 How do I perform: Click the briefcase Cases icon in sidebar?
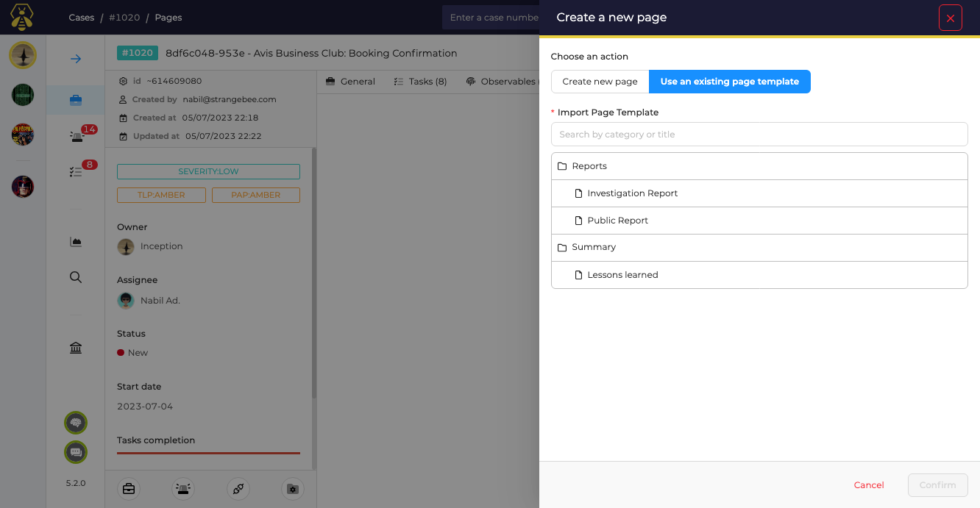76,100
